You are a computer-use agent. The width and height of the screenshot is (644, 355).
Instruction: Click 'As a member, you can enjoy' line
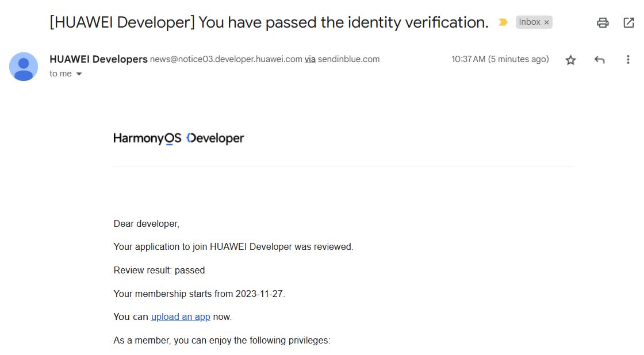point(222,341)
